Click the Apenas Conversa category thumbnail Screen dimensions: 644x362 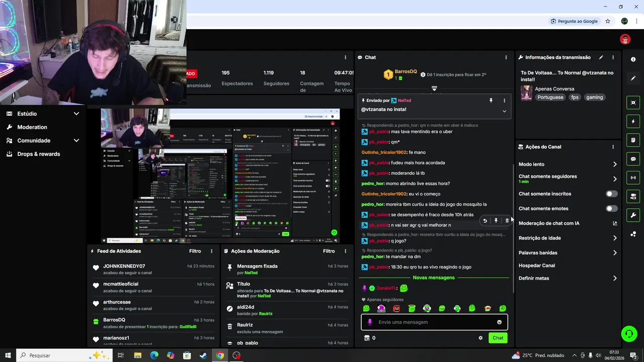pos(526,93)
